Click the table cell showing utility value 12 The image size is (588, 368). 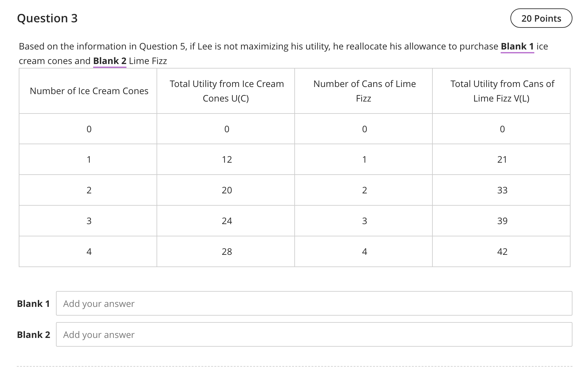point(227,159)
